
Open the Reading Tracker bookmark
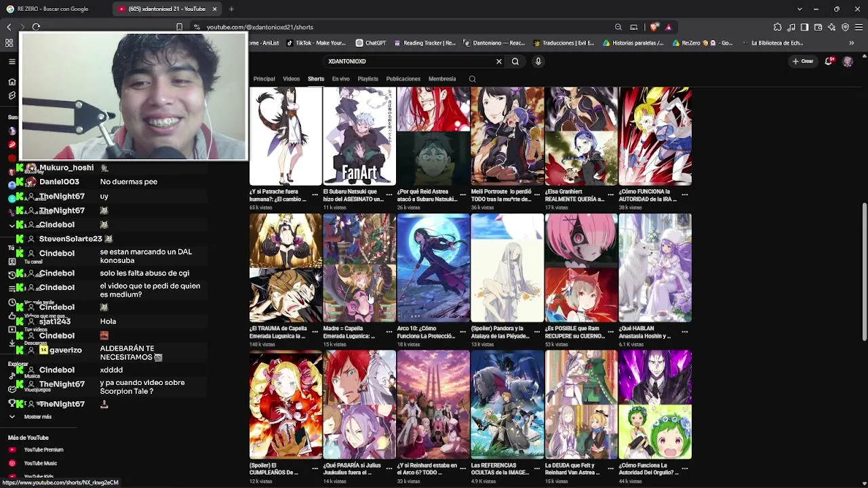[x=425, y=43]
